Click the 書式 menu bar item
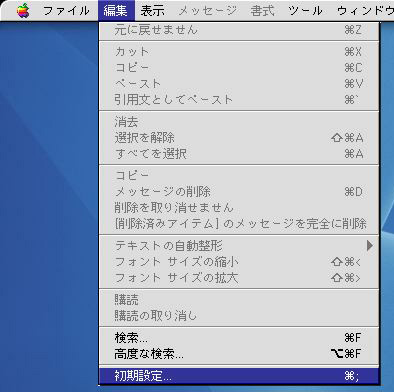This screenshot has width=394, height=392. pos(262,11)
